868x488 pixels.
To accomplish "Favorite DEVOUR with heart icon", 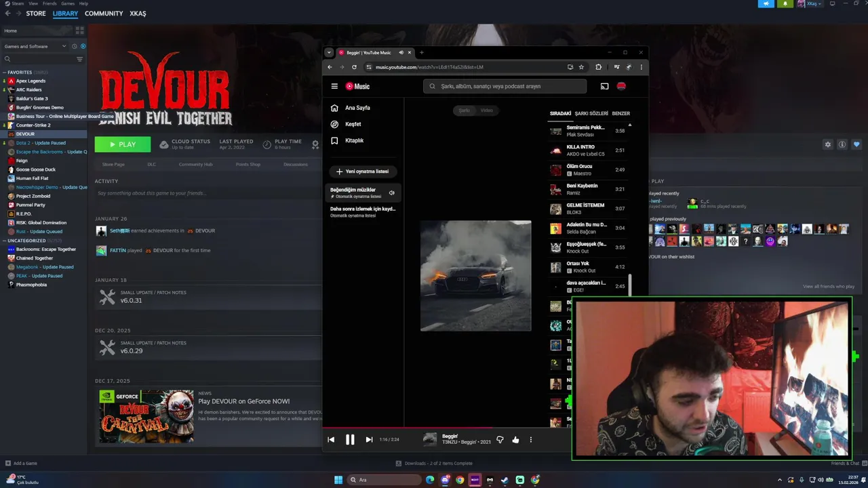I will click(856, 144).
